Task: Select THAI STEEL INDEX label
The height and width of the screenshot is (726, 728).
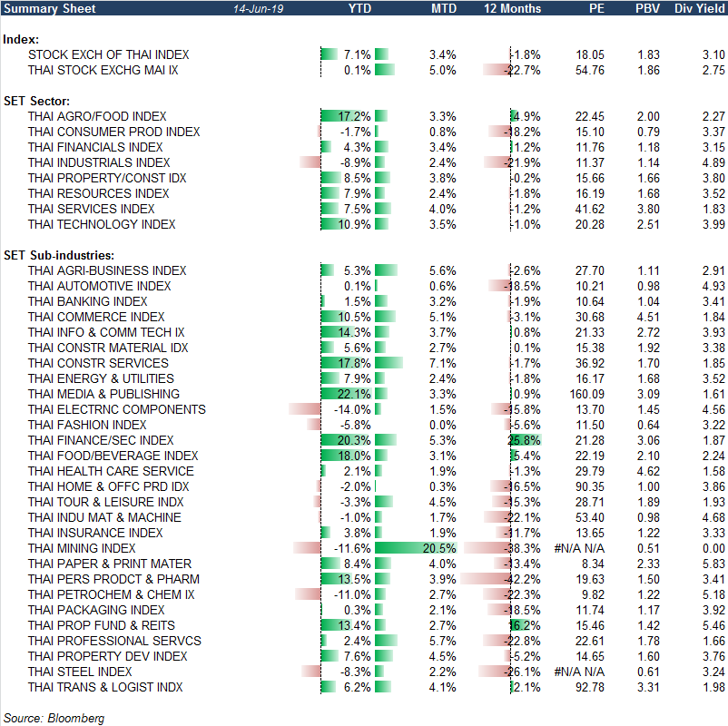Action: click(80, 672)
